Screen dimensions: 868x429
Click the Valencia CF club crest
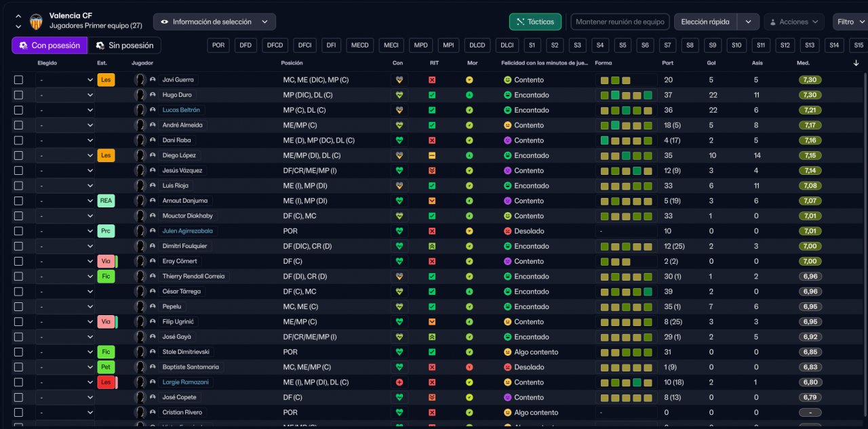36,21
